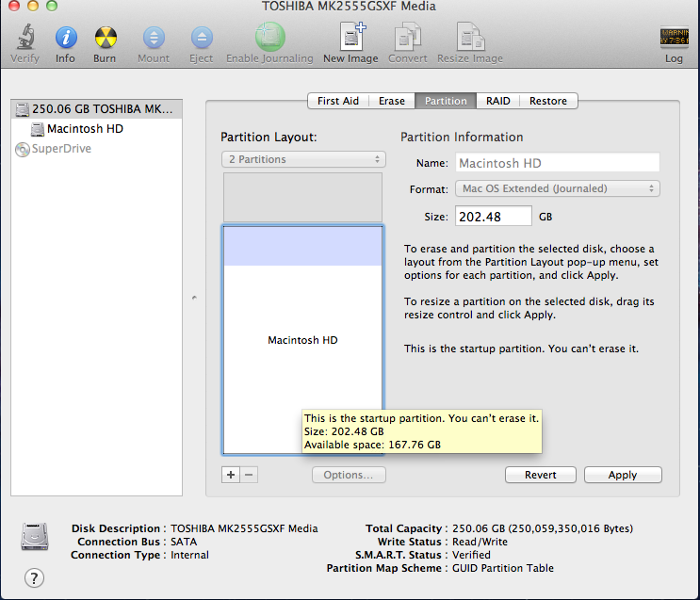Click the Verify microscope icon
Image resolution: width=700 pixels, height=600 pixels.
coord(25,37)
